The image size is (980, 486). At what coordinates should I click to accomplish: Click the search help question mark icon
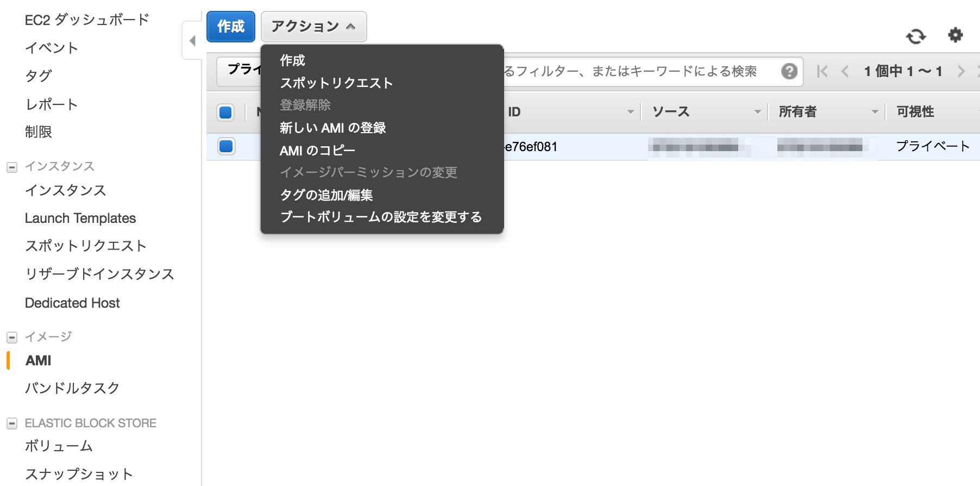tap(789, 71)
